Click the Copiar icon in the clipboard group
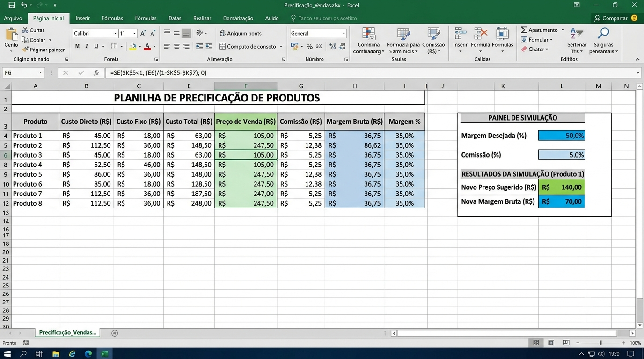 [x=25, y=40]
